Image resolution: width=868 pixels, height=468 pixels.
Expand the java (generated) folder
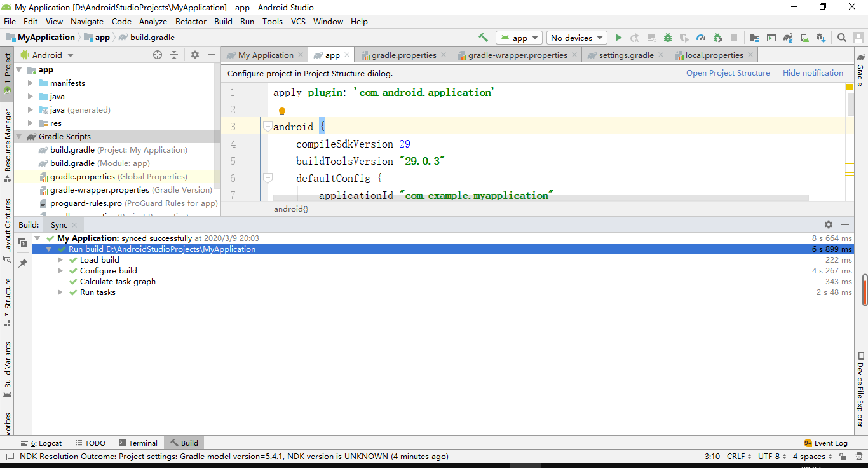click(31, 109)
